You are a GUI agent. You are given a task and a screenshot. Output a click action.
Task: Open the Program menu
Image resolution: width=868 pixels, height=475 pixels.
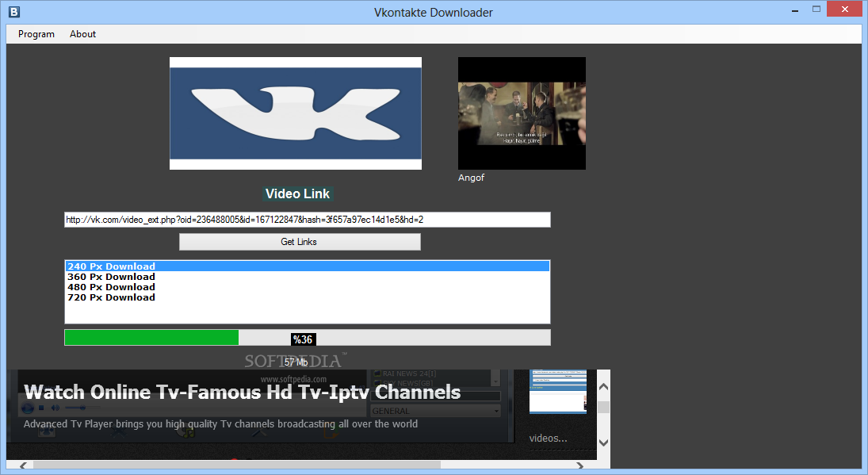coord(36,34)
